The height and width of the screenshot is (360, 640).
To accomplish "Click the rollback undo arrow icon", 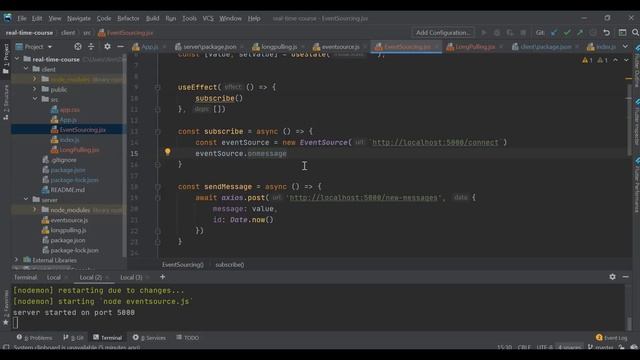I will pos(607,33).
